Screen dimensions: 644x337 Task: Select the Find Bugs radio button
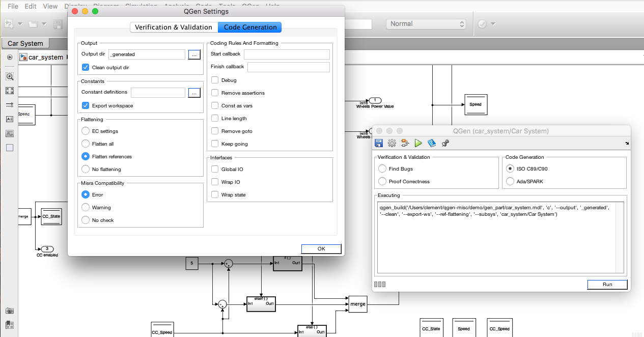click(382, 169)
